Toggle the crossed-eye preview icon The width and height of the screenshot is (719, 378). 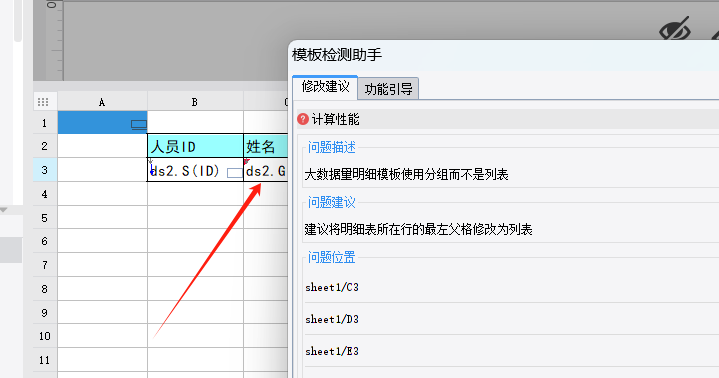tap(675, 30)
